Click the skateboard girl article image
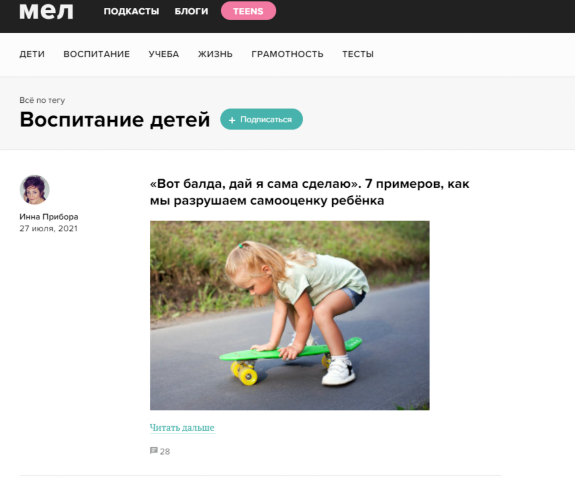Image resolution: width=575 pixels, height=479 pixels. [290, 315]
